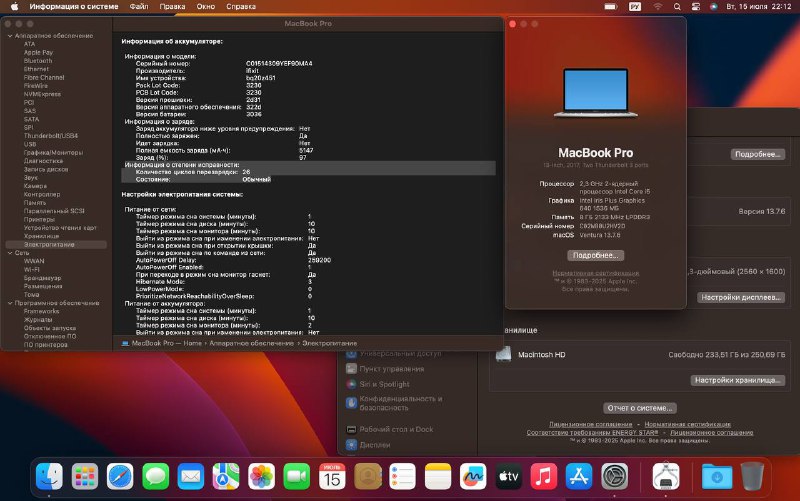The width and height of the screenshot is (800, 501).
Task: Open the Photos app in the dock
Action: click(x=261, y=476)
